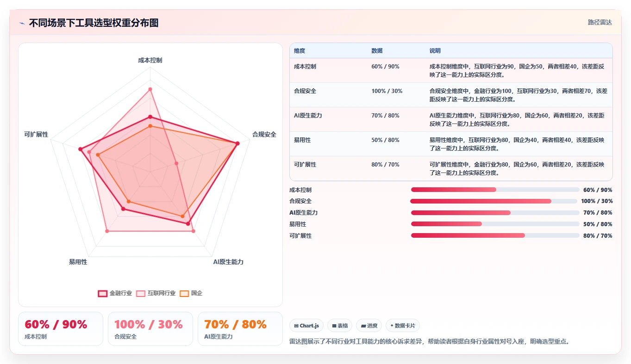Click 成本控制 cell in table

pyautogui.click(x=305, y=67)
